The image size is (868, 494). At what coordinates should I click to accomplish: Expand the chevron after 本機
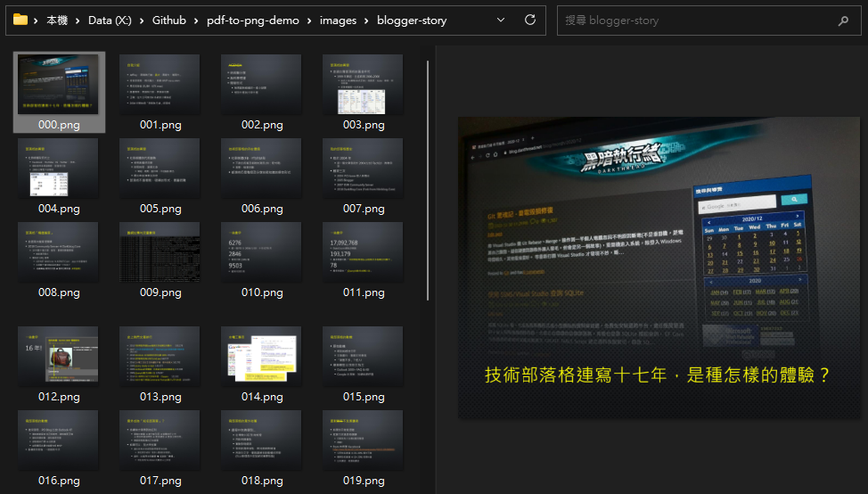click(x=78, y=20)
